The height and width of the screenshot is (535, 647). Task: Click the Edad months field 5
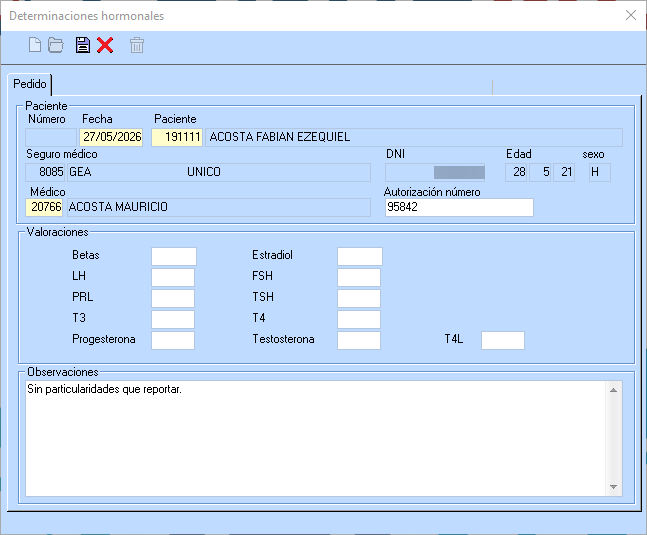[541, 172]
